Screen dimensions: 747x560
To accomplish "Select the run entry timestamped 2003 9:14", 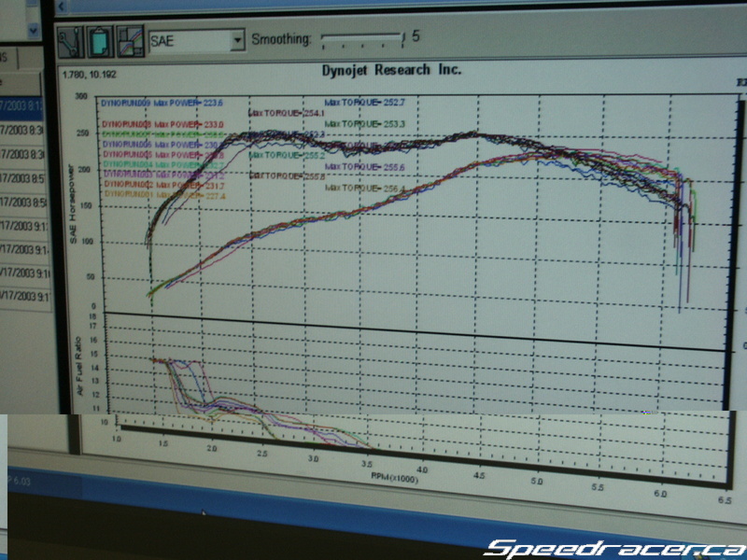I will click(x=22, y=250).
